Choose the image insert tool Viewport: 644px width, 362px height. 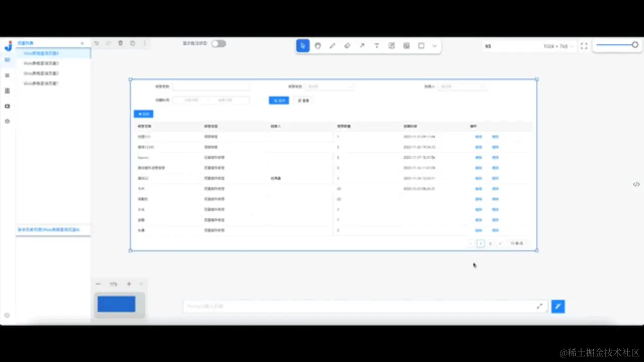tap(407, 46)
